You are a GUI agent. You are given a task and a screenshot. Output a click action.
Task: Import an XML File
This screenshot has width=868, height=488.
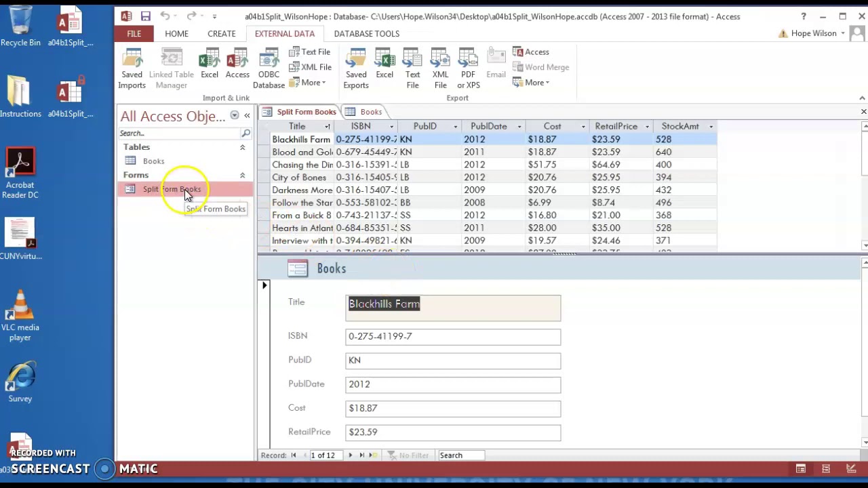coord(311,67)
